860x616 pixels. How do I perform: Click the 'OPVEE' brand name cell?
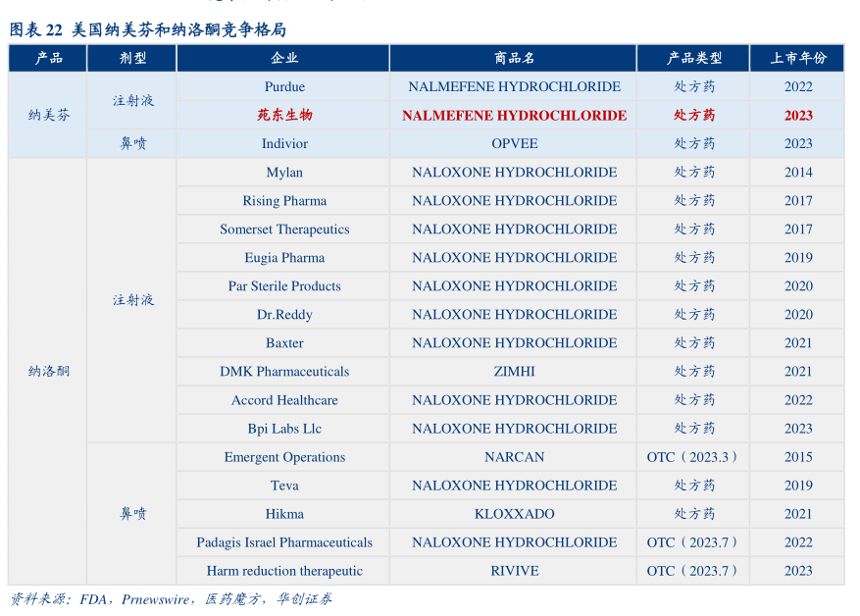point(514,144)
